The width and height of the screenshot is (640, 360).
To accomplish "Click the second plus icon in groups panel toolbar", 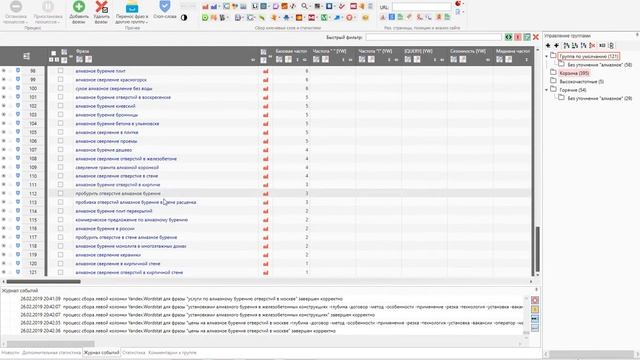I will pos(556,45).
